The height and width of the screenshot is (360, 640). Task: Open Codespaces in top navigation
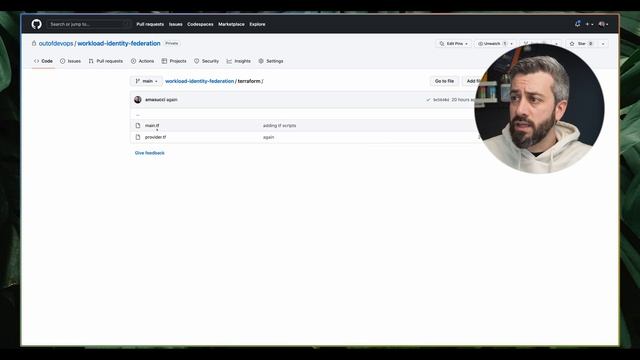pos(200,24)
